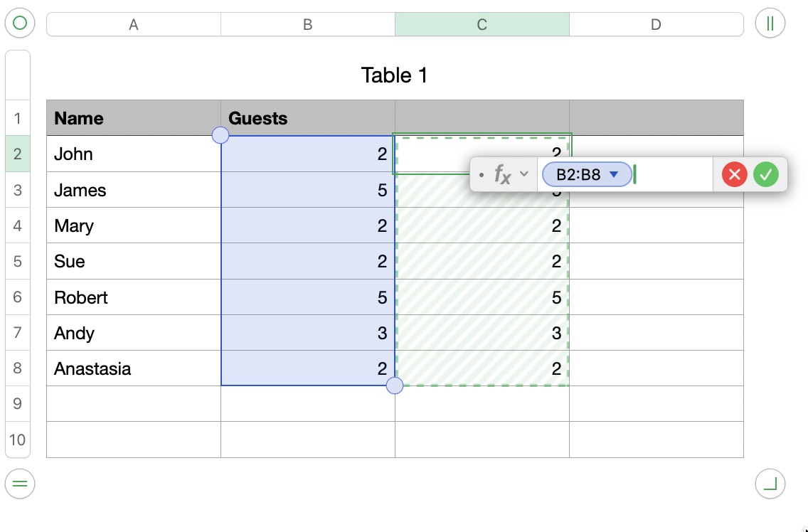This screenshot has height=532, width=808.
Task: Open the fx function menu
Action: click(511, 174)
